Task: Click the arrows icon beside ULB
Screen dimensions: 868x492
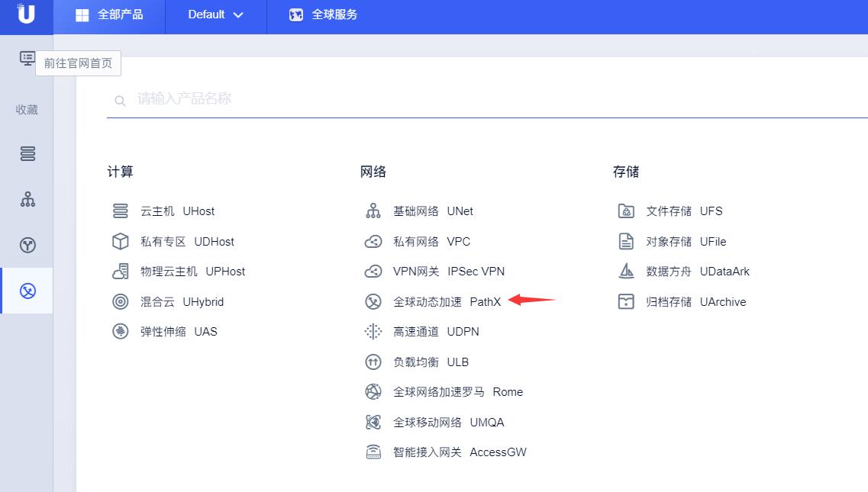Action: coord(373,362)
